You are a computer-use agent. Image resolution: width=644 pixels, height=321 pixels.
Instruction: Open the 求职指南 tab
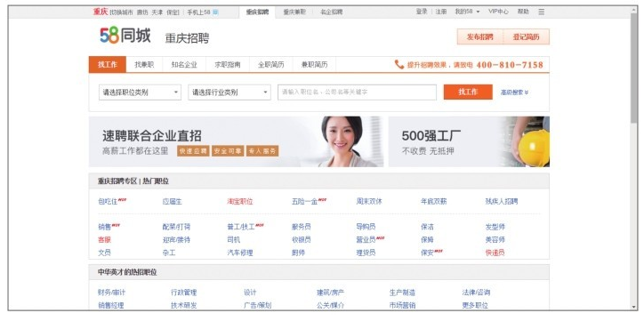click(x=228, y=64)
